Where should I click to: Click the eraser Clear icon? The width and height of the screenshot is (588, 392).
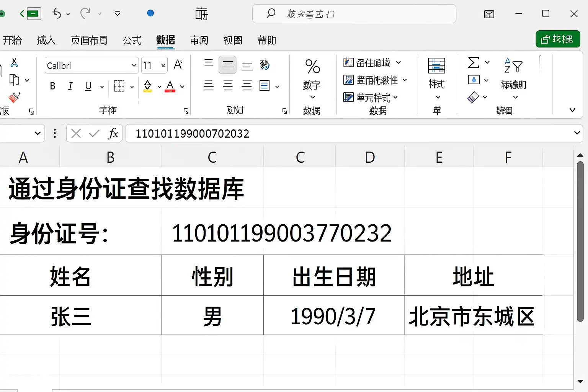[473, 97]
